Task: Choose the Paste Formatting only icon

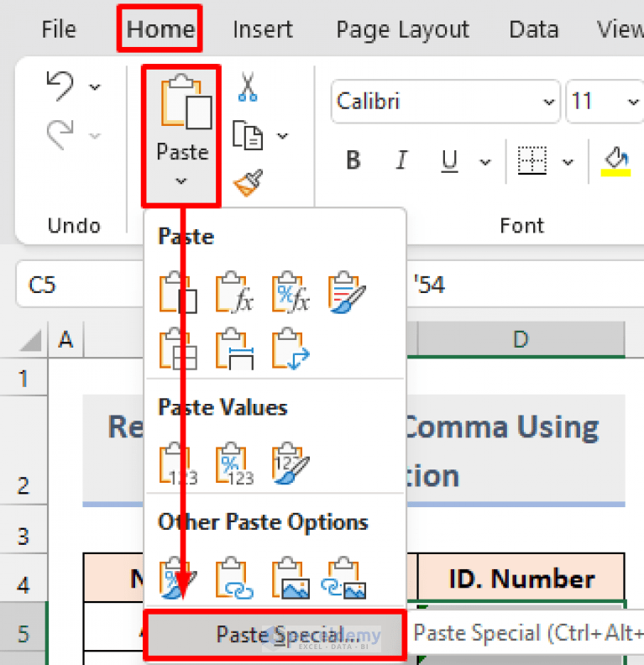Action: click(x=178, y=578)
